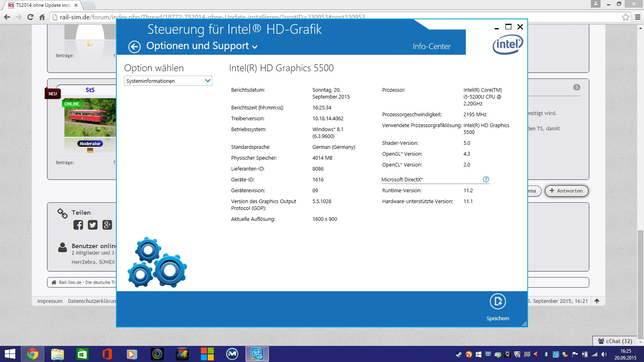Open the Steam tray icon

(x=459, y=354)
